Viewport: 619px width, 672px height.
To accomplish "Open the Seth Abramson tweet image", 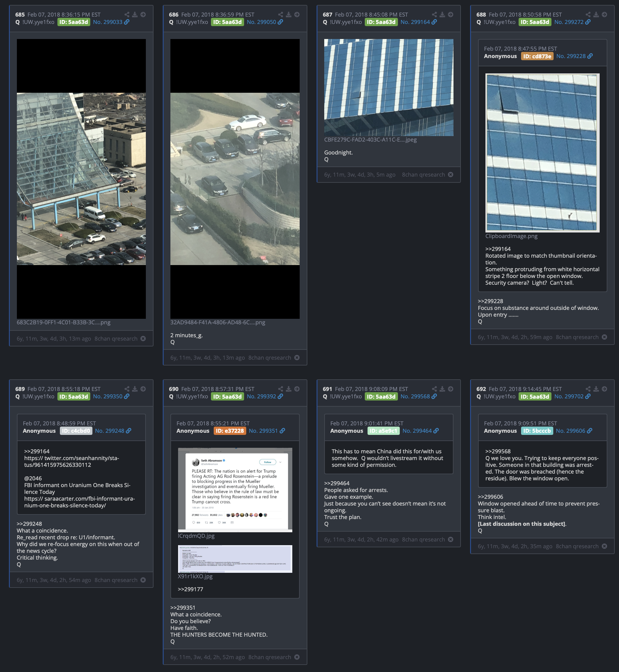I will tap(235, 490).
